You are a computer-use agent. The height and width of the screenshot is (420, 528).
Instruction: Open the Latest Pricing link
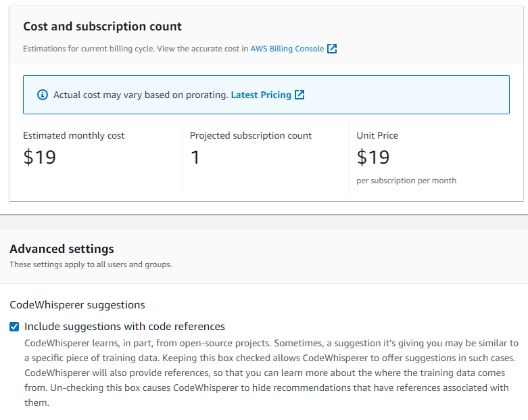261,95
